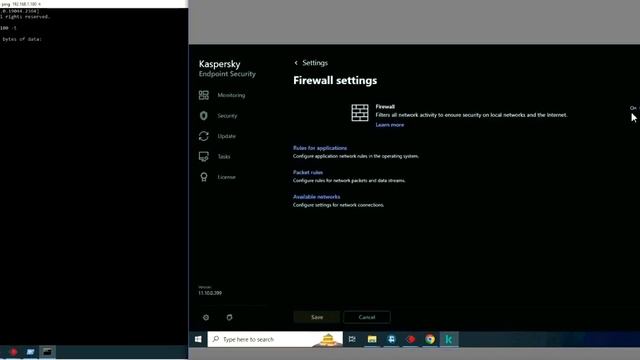Open Packet rules settings

tap(308, 172)
